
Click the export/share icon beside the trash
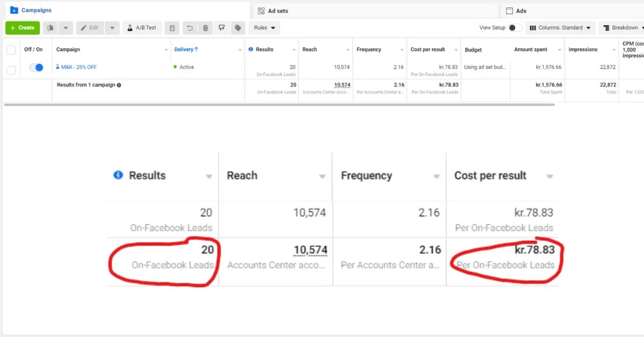[x=221, y=28]
